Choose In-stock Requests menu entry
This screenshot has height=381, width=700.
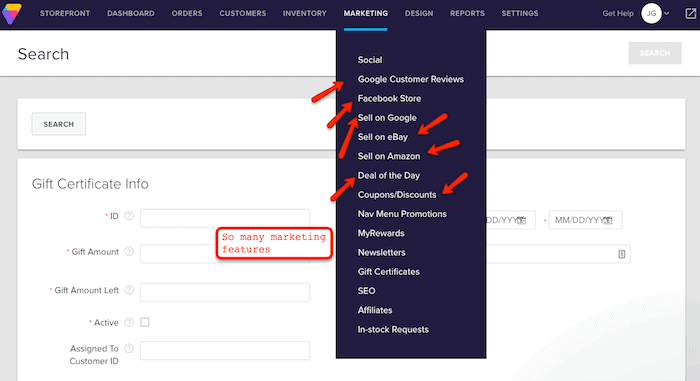click(x=393, y=329)
